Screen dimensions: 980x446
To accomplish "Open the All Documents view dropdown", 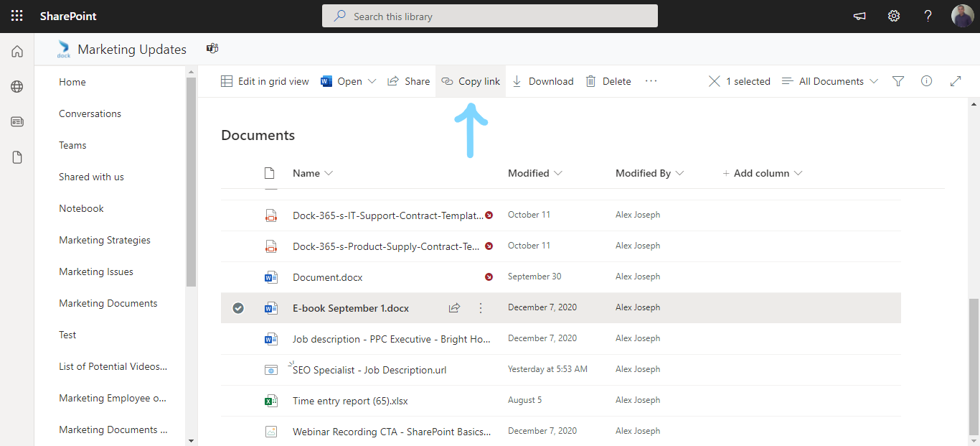I will pos(829,81).
